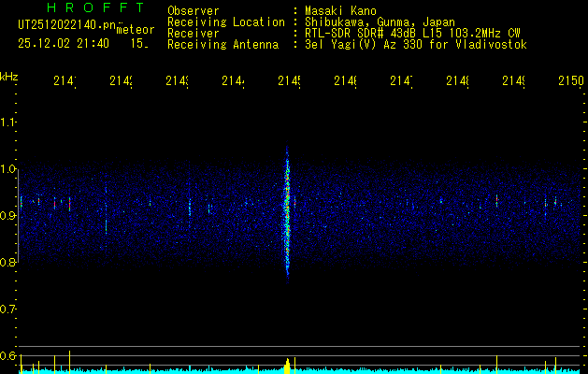Click the Receiving Location label
Viewport: 588px width, 374px height.
pos(226,22)
